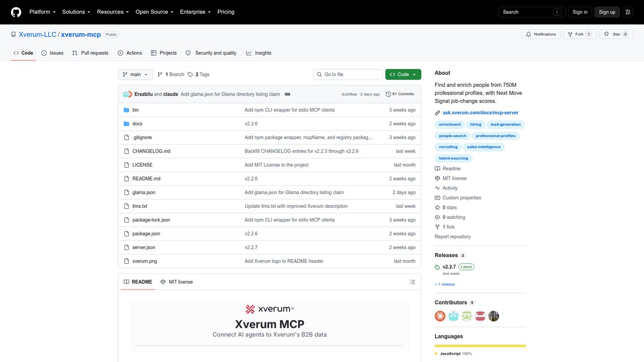Screen dimensions: 644x362
Task: Click the lead-generation topic tag
Action: coord(505,124)
